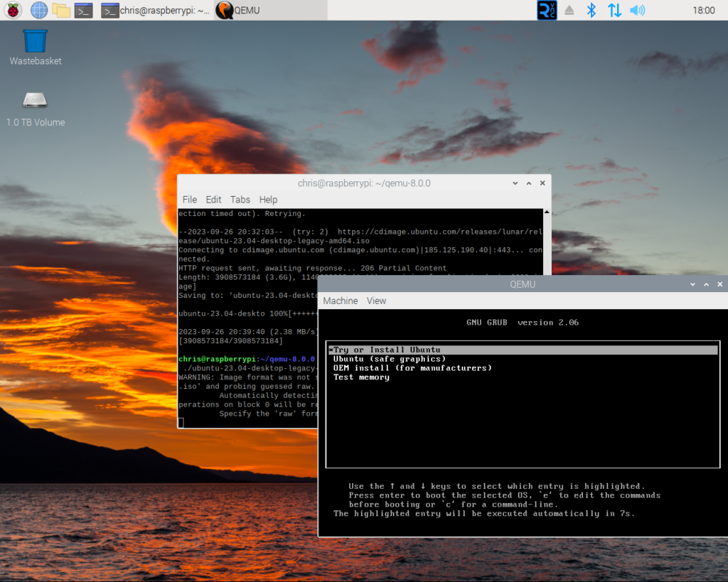The width and height of the screenshot is (728, 582).
Task: Click the 18:00 clock
Action: (x=703, y=10)
